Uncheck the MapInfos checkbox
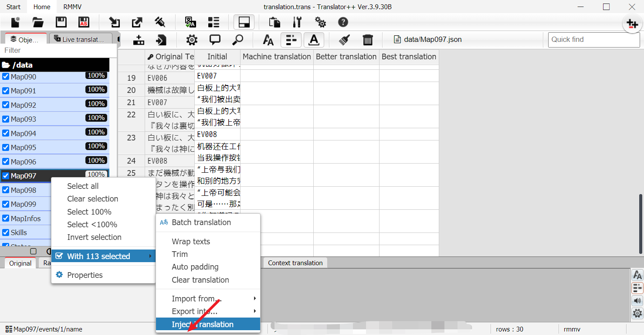 click(x=6, y=218)
